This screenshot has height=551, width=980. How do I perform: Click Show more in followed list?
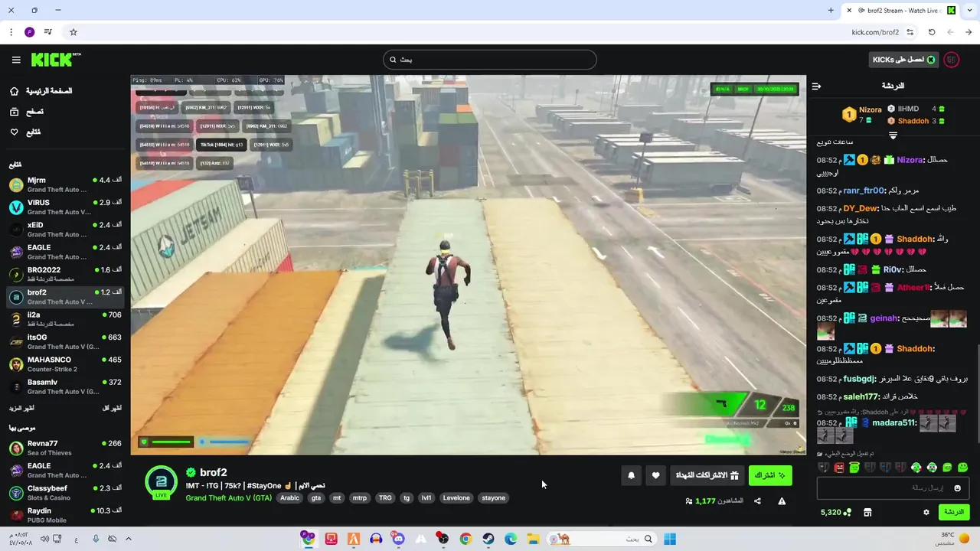(x=21, y=409)
